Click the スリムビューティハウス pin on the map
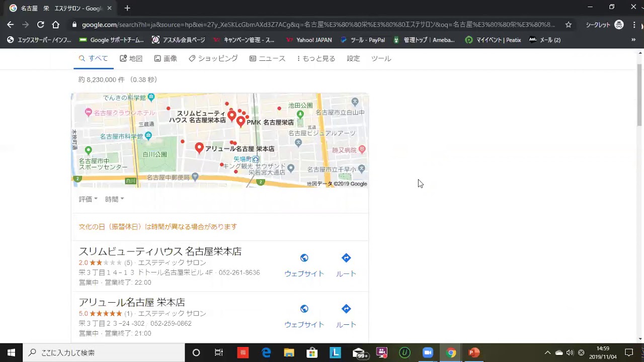This screenshot has width=644, height=362. (232, 116)
